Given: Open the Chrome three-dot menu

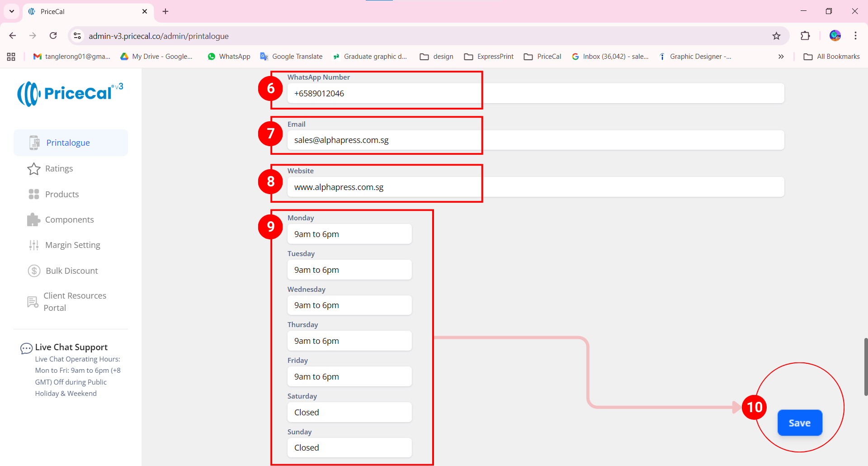Looking at the screenshot, I should click(855, 36).
